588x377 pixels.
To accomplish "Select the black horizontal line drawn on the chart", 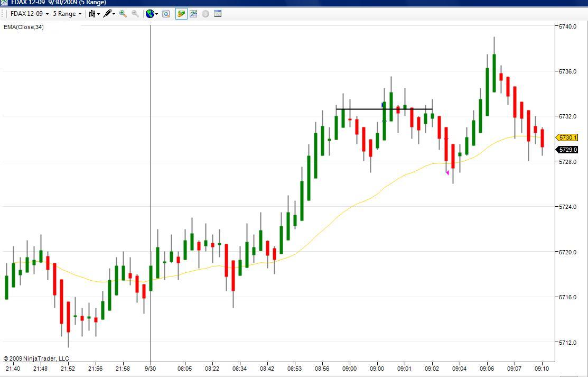I will tap(384, 109).
